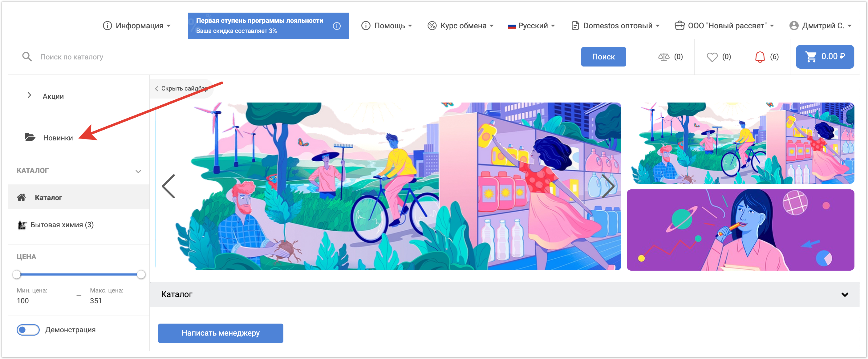Collapse the КАТАЛОГ sidebar section
868x359 pixels.
coord(138,171)
